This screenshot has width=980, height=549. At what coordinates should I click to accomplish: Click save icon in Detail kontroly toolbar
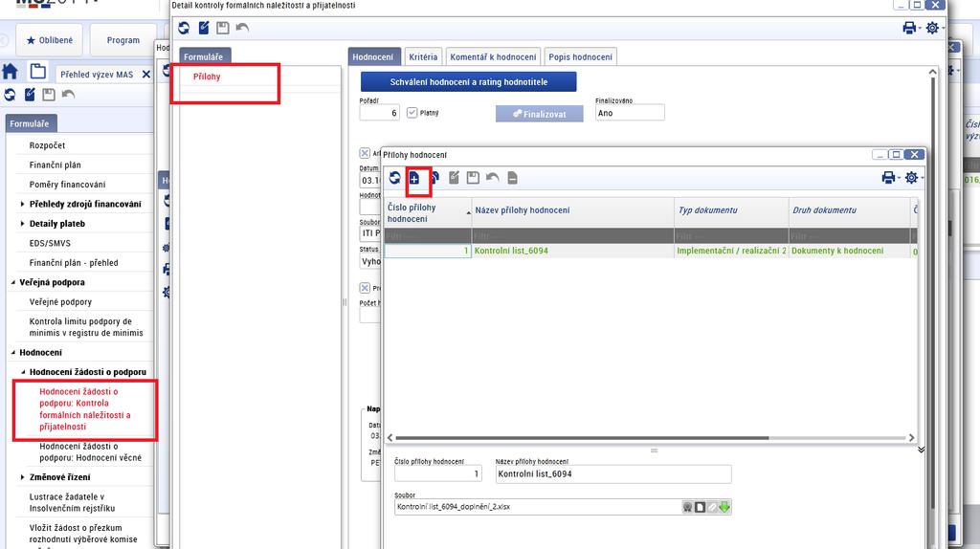coord(222,28)
